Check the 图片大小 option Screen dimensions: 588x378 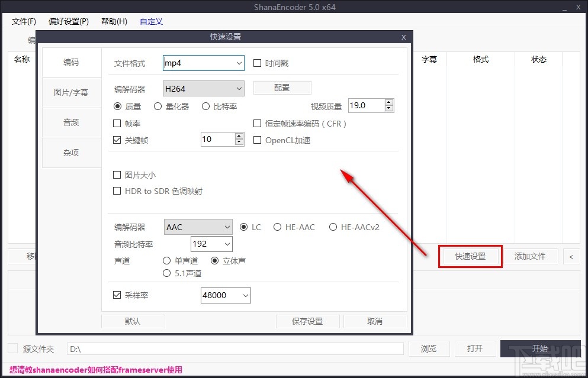(x=117, y=175)
